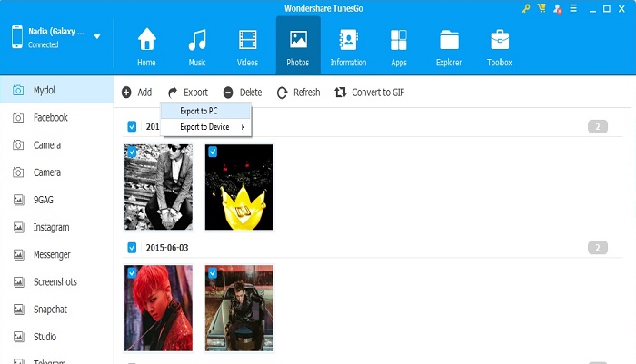This screenshot has width=636, height=364.
Task: Open the black and white photo thumbnail
Action: pyautogui.click(x=158, y=188)
